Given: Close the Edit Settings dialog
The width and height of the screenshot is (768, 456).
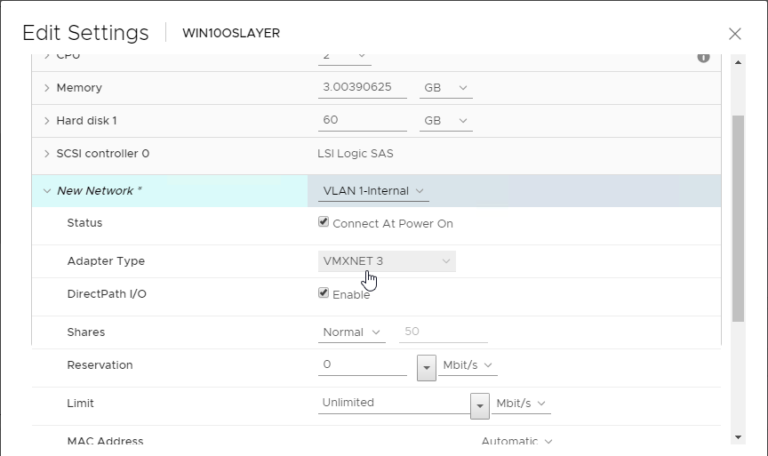Looking at the screenshot, I should click(x=735, y=33).
